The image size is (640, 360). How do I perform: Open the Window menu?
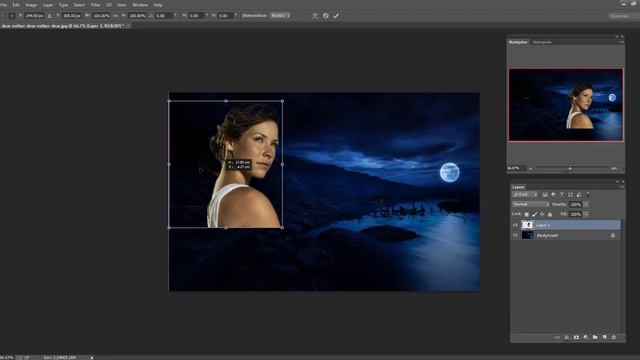[x=140, y=5]
